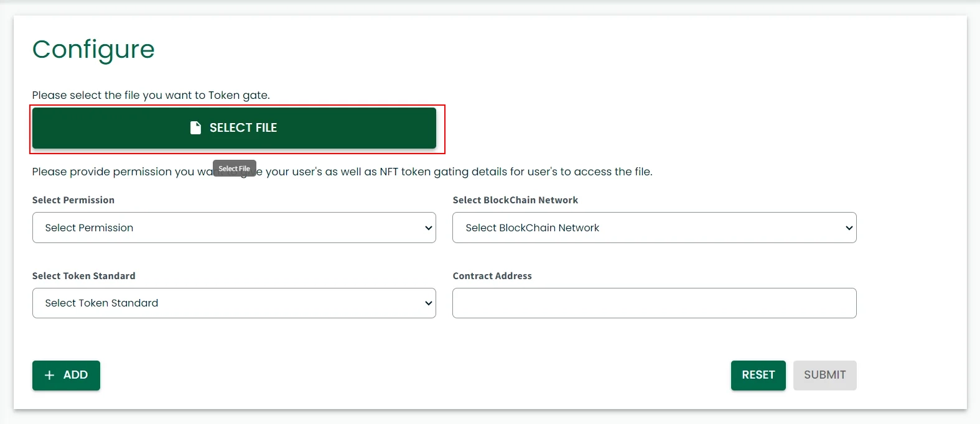Focus the Contract Address text field
The width and height of the screenshot is (980, 424).
coord(655,303)
